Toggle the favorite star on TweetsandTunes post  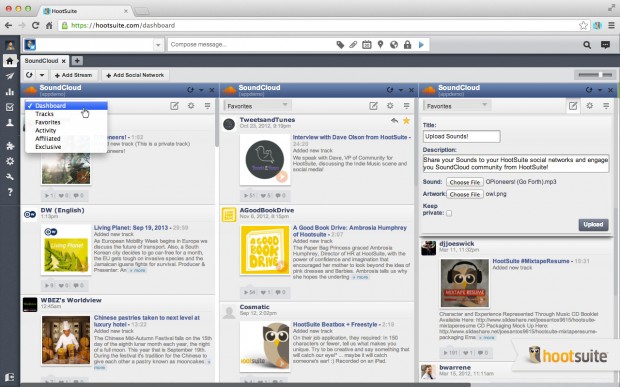coord(406,121)
